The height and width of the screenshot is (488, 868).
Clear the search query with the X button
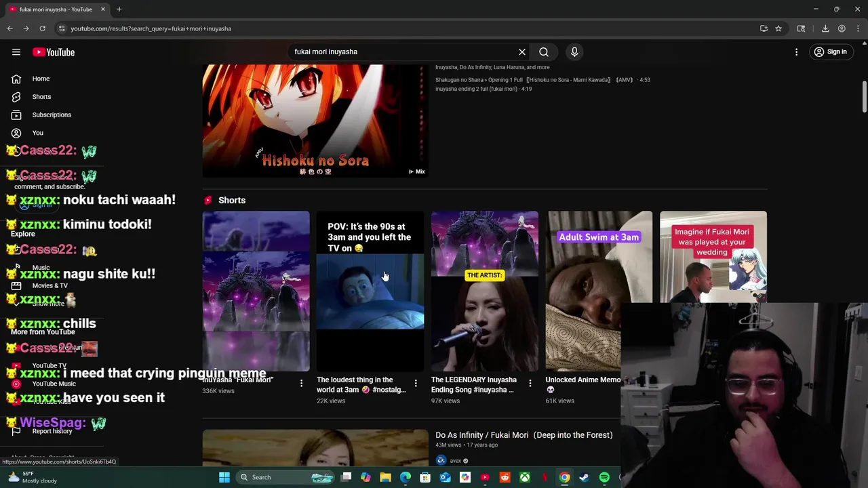[x=522, y=52]
